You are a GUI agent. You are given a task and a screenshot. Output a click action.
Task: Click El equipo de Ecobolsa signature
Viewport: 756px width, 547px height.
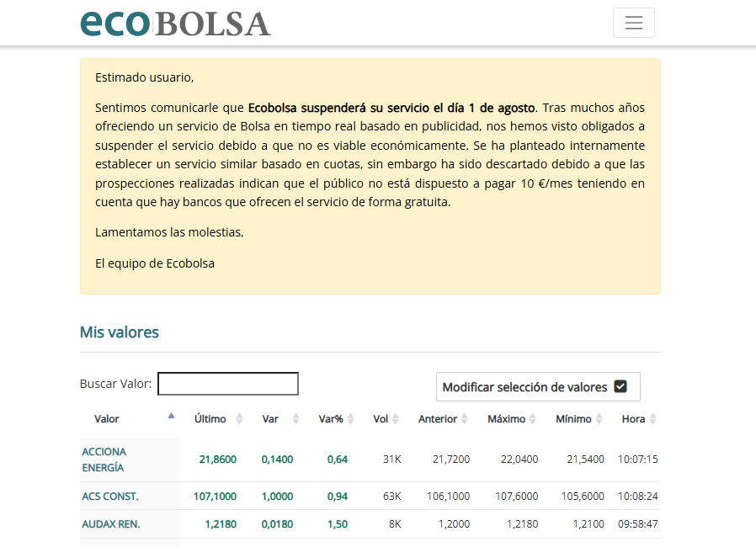pos(155,263)
